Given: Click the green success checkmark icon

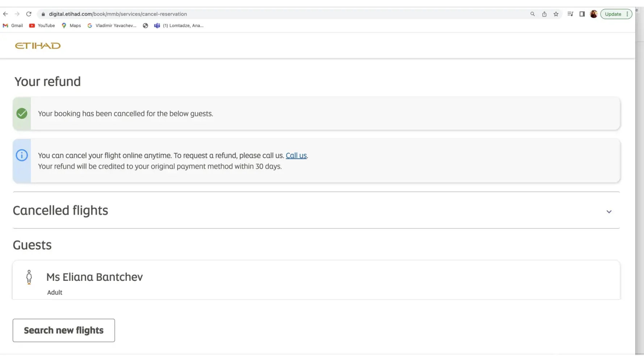Looking at the screenshot, I should 22,113.
